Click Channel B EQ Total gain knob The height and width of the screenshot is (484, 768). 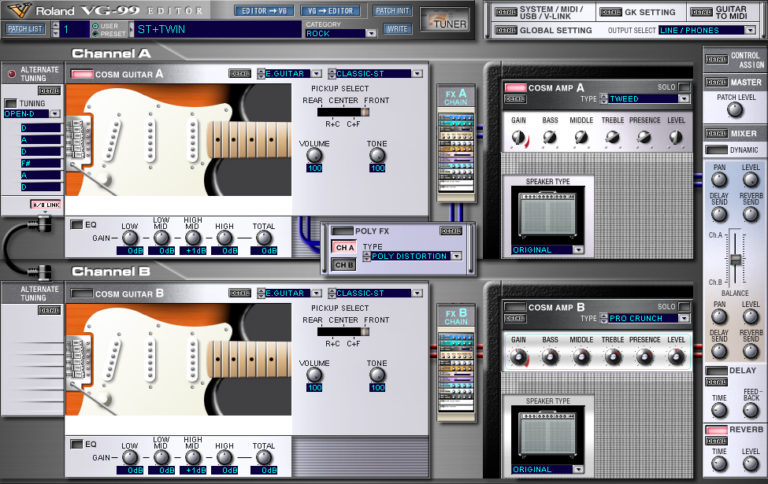click(264, 457)
